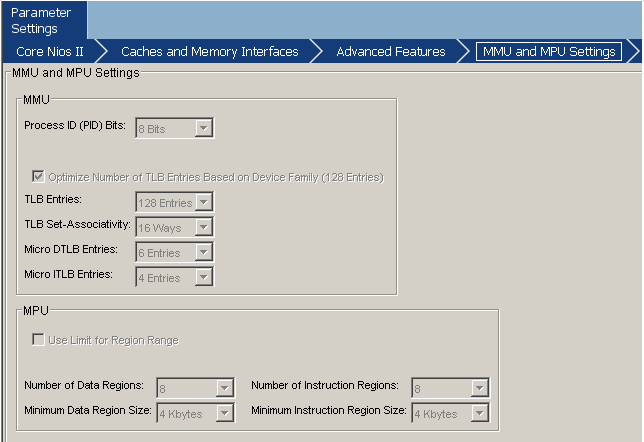
Task: Go to Caches and Memory Interfaces page
Action: (209, 52)
